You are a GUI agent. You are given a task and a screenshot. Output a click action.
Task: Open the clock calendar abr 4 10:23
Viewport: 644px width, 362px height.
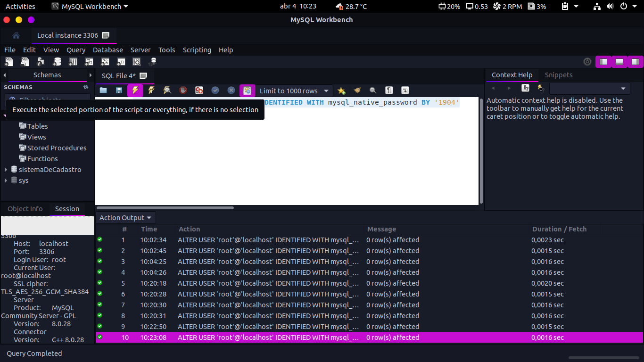pyautogui.click(x=298, y=7)
